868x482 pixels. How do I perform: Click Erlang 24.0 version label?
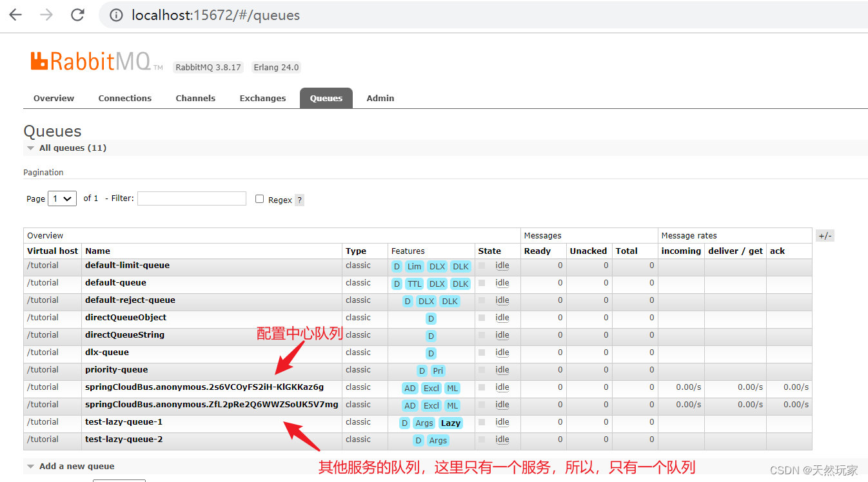276,67
